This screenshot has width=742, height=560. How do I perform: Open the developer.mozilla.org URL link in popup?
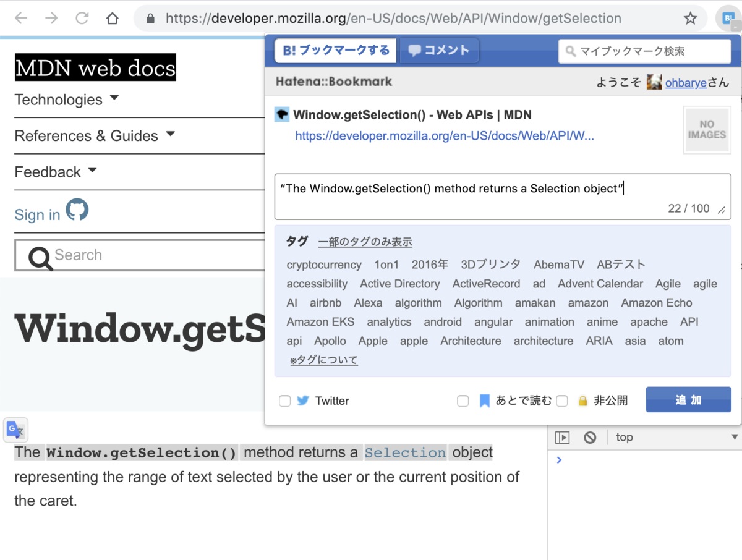tap(445, 136)
